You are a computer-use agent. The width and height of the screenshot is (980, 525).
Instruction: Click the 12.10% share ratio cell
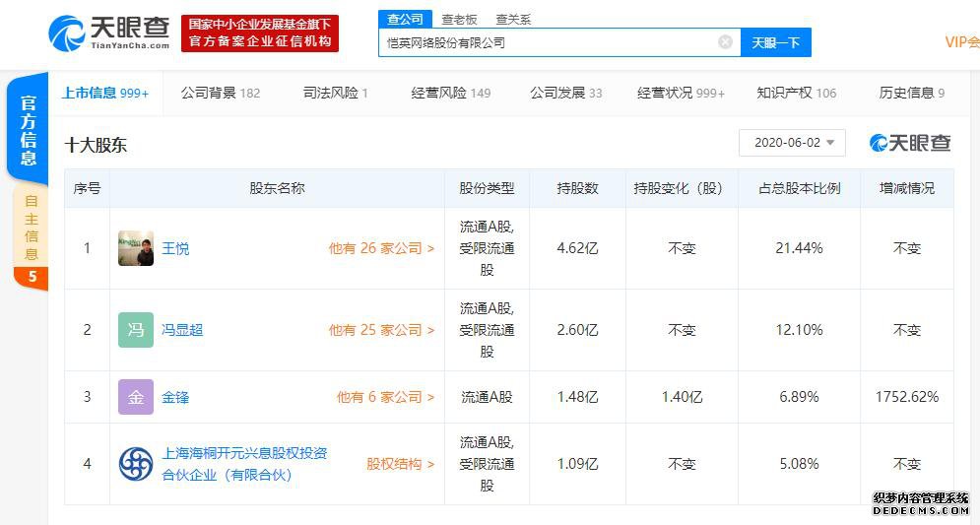point(799,329)
